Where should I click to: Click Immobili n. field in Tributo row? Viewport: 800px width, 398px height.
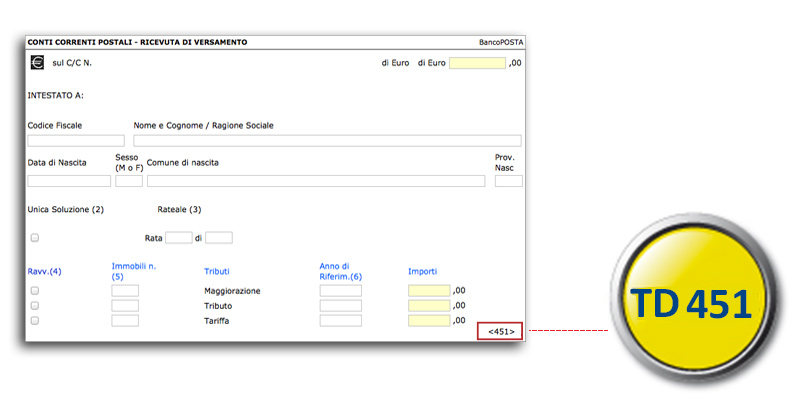click(x=125, y=306)
